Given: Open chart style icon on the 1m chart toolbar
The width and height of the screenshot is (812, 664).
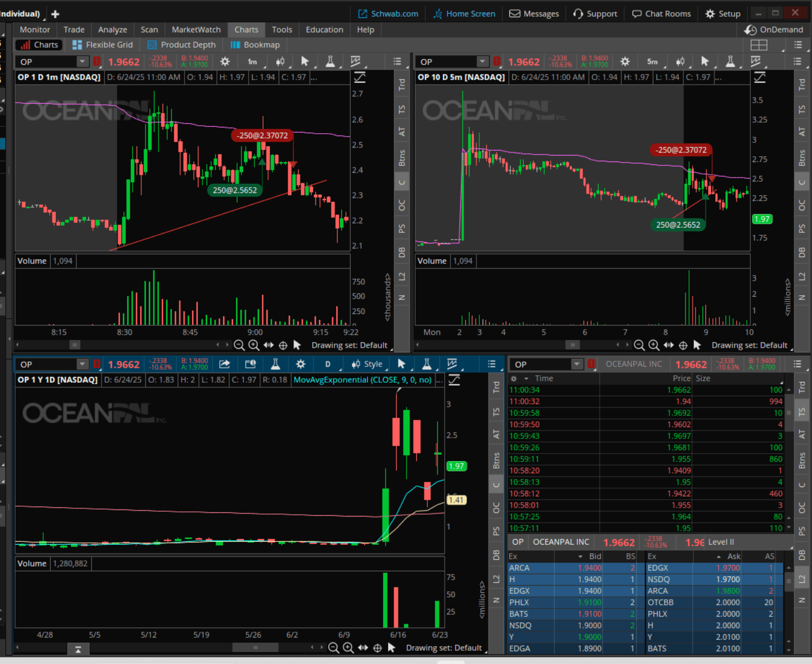Looking at the screenshot, I should click(280, 61).
